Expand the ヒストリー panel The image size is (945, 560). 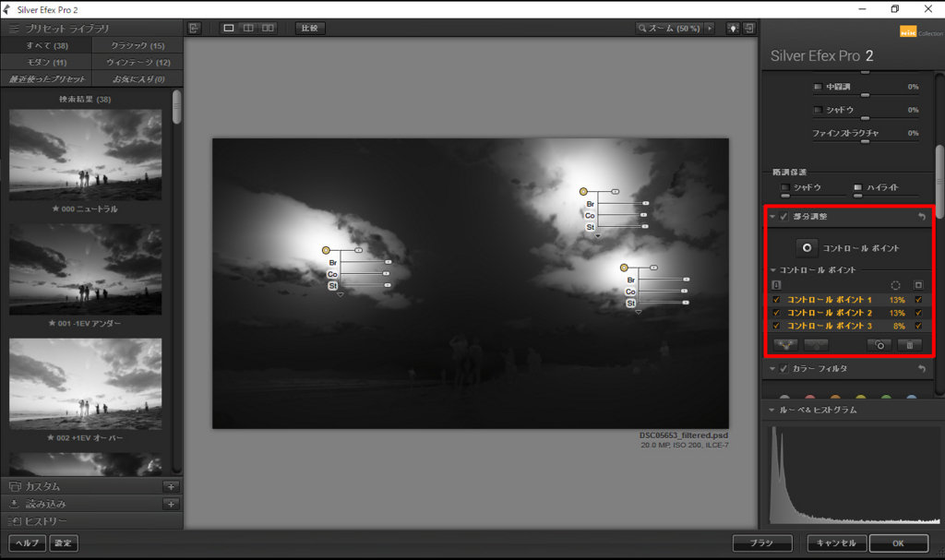pos(91,521)
